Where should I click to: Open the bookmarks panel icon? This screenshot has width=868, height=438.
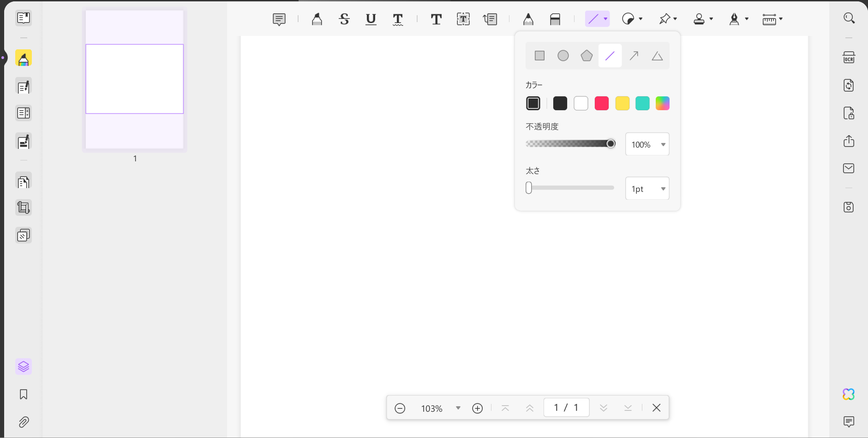pos(24,394)
